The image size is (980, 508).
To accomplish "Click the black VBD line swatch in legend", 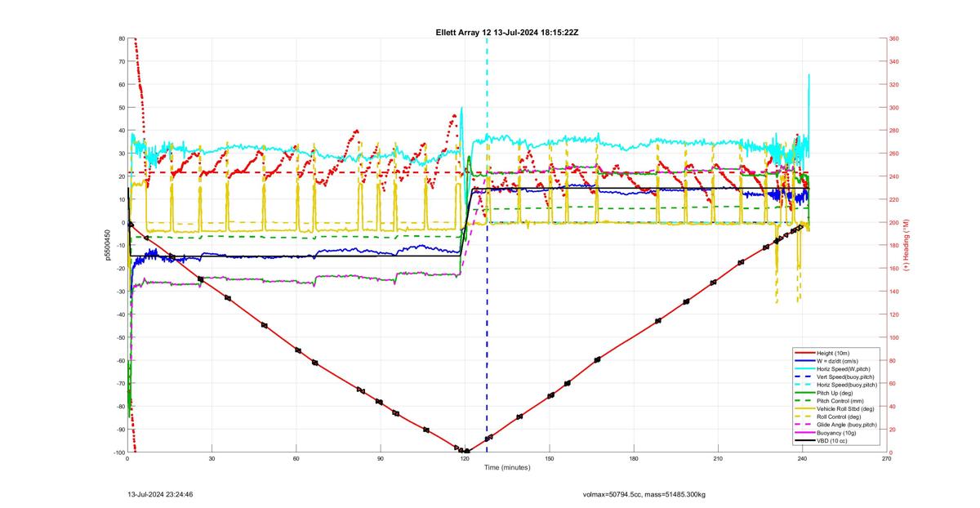I will tap(805, 441).
